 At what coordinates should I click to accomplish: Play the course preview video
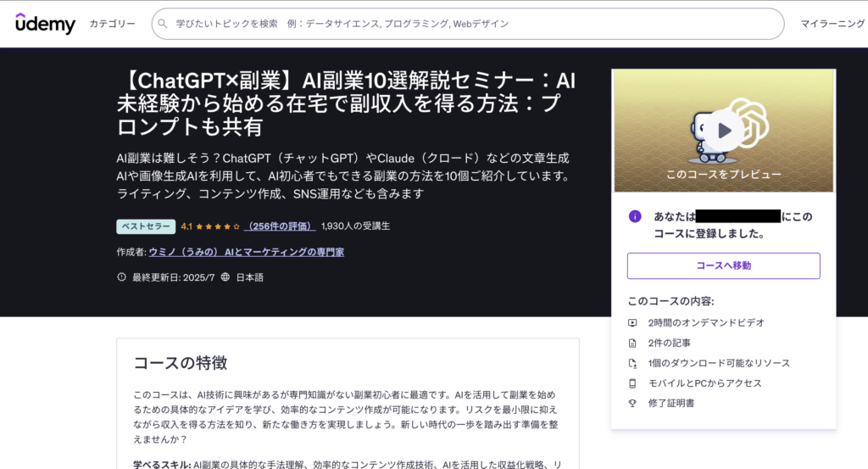point(723,130)
